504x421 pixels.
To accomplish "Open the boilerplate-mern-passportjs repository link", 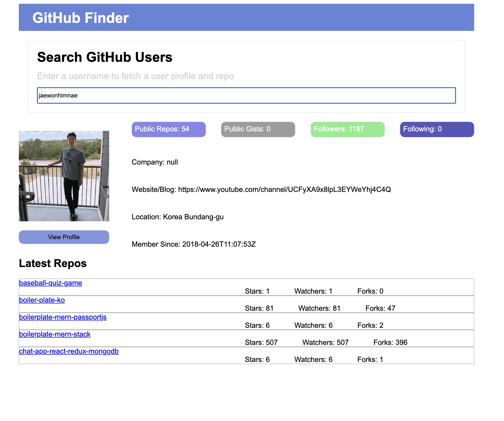I will (x=63, y=317).
